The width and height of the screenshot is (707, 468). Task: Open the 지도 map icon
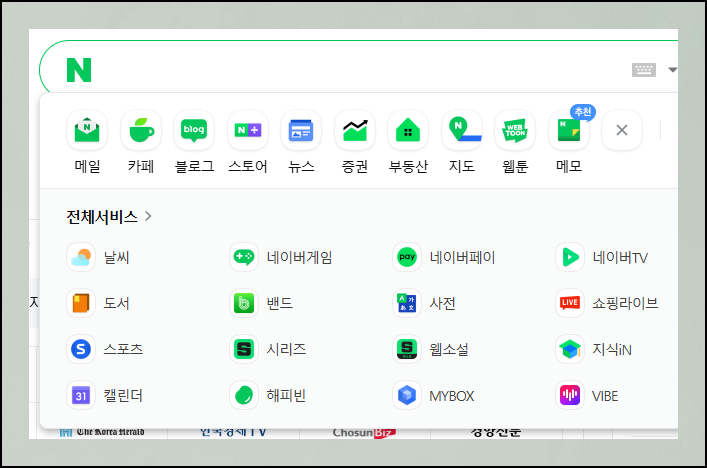pyautogui.click(x=462, y=130)
